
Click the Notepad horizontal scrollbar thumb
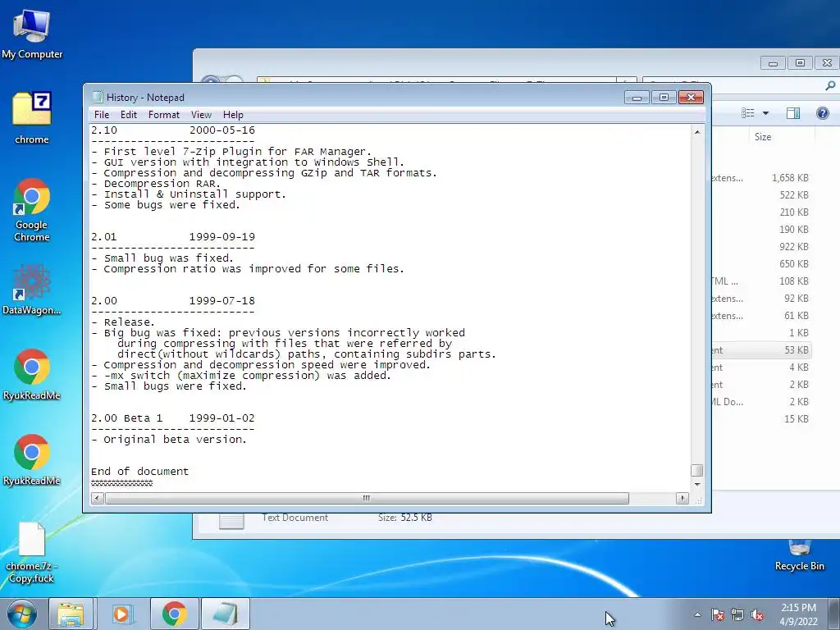coord(367,498)
